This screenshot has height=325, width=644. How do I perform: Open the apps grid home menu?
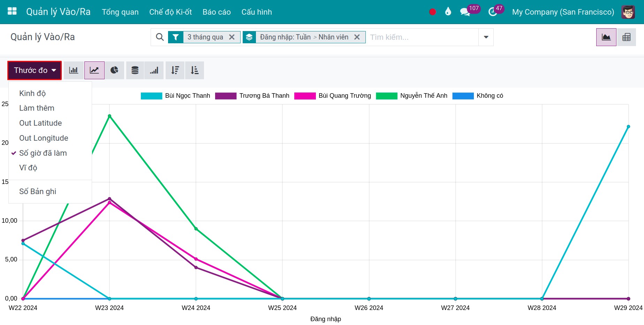(12, 12)
